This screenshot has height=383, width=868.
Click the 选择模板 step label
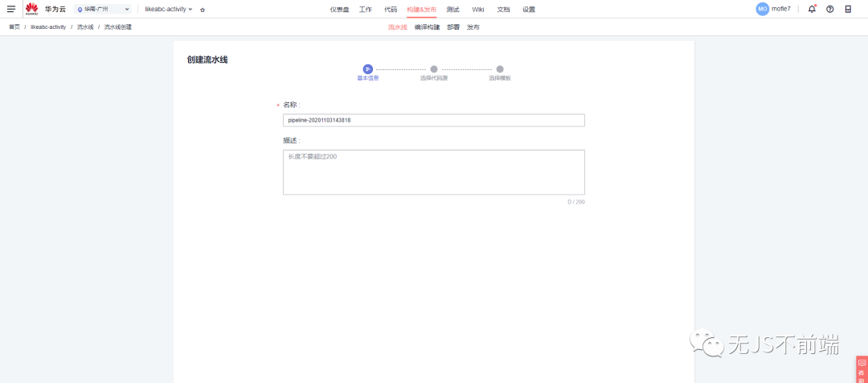click(x=500, y=79)
